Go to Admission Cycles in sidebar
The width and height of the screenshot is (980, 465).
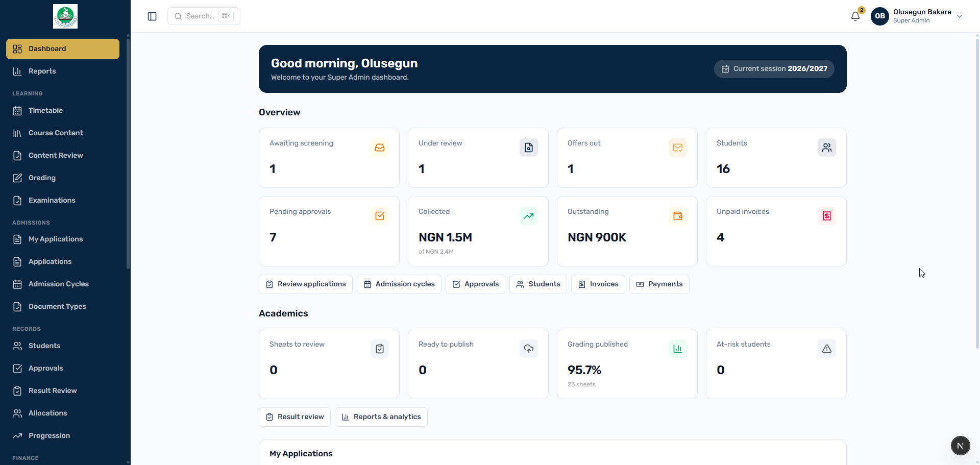[63, 284]
